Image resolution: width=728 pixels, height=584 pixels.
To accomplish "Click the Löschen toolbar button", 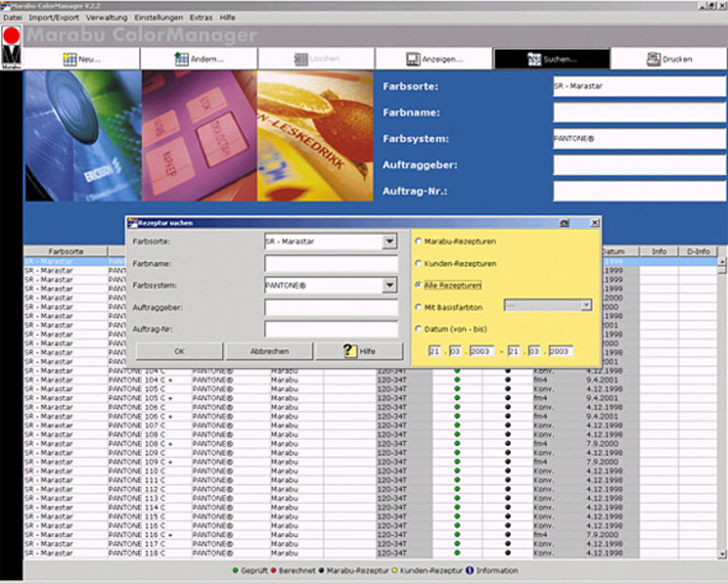I will coord(316,59).
